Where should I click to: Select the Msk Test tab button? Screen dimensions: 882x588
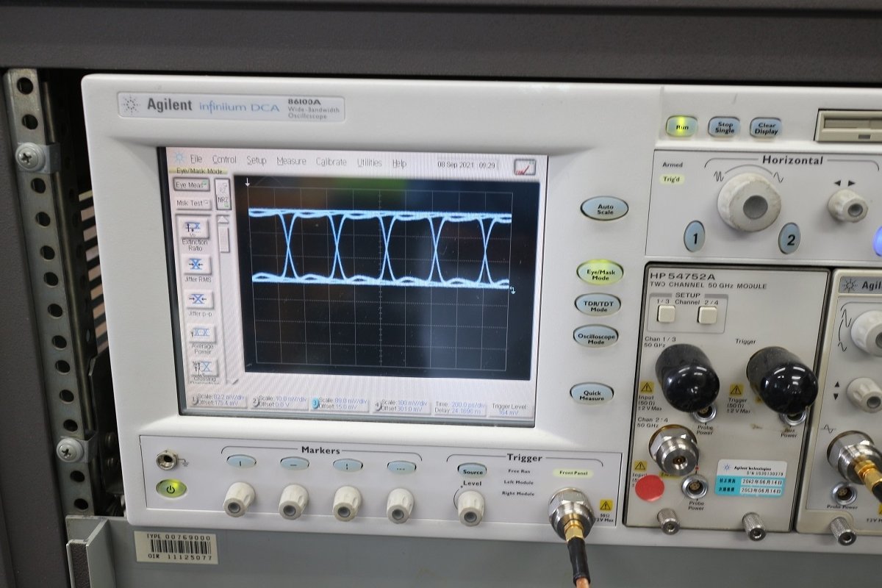[193, 203]
